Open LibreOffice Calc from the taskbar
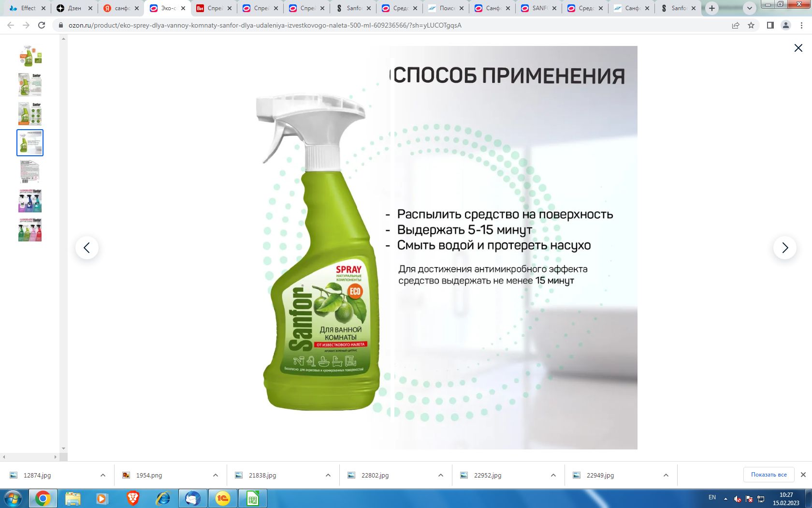 [x=253, y=498]
